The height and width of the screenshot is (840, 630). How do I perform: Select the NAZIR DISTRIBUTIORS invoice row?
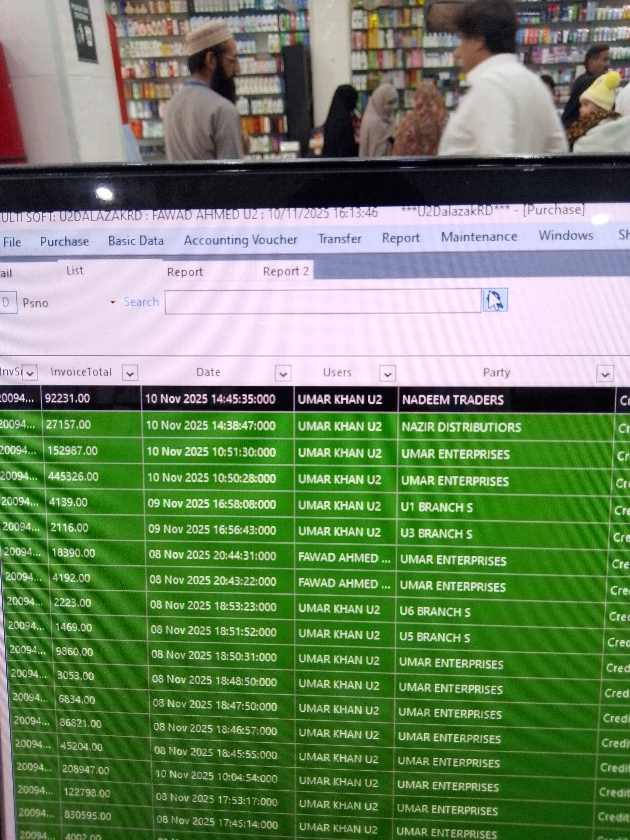point(461,427)
